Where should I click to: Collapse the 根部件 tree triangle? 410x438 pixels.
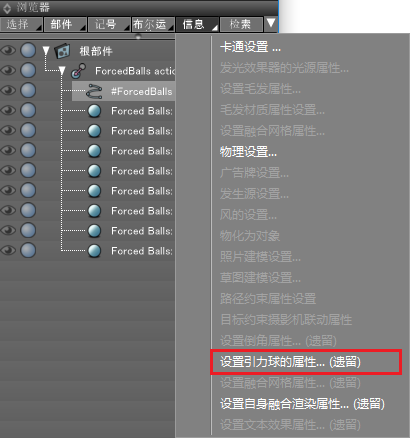46,51
